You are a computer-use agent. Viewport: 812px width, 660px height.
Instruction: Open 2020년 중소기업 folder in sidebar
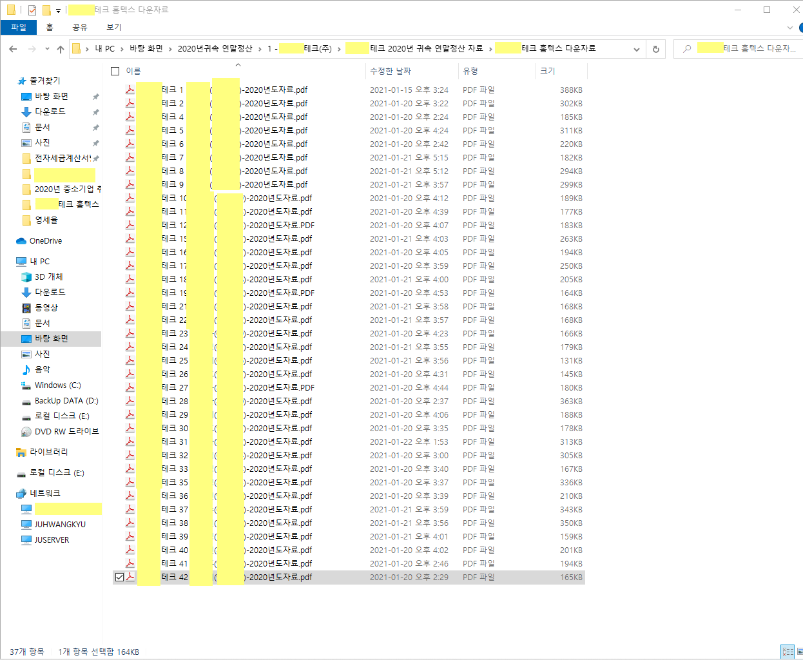[67, 189]
